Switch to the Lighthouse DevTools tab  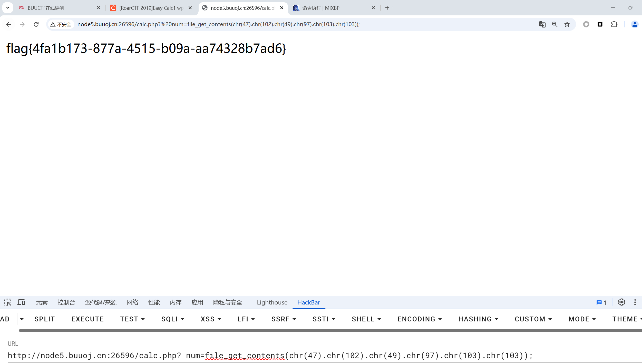point(272,302)
